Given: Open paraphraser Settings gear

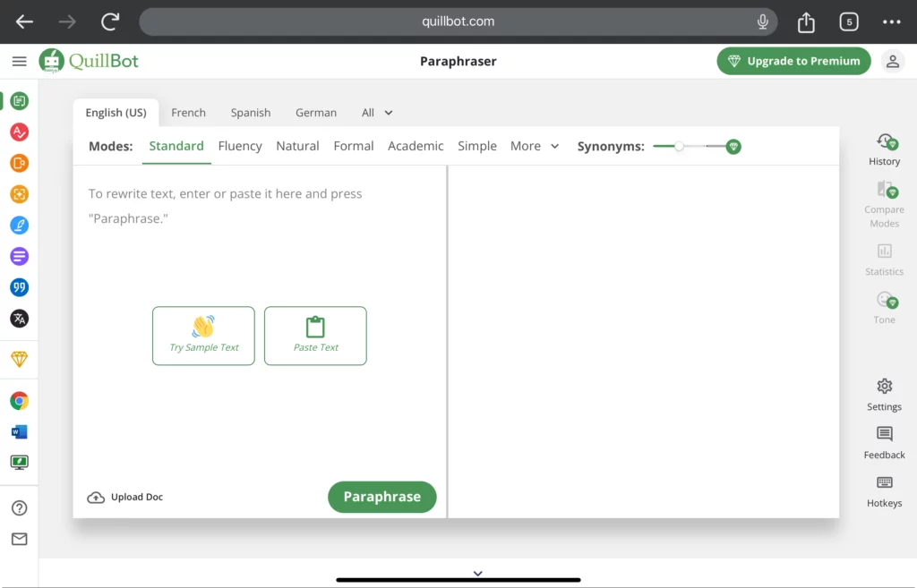Looking at the screenshot, I should [884, 395].
